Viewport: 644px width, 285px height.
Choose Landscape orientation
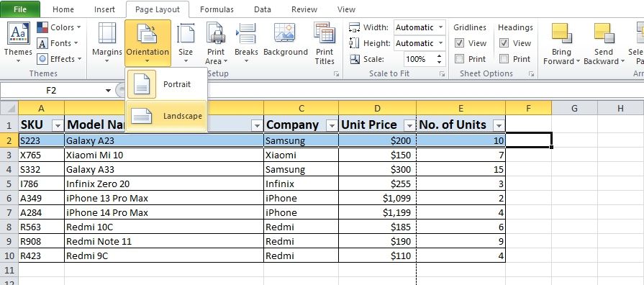click(166, 116)
